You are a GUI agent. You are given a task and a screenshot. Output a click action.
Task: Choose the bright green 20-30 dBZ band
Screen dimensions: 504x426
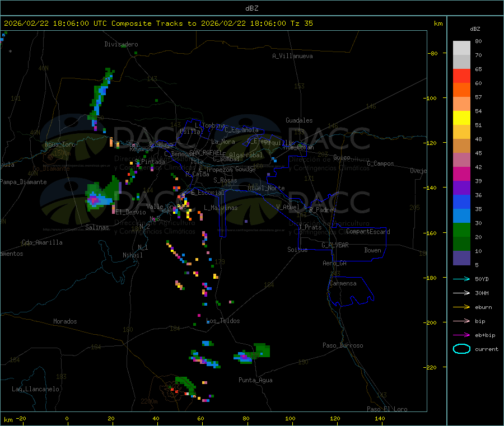[x=461, y=230]
